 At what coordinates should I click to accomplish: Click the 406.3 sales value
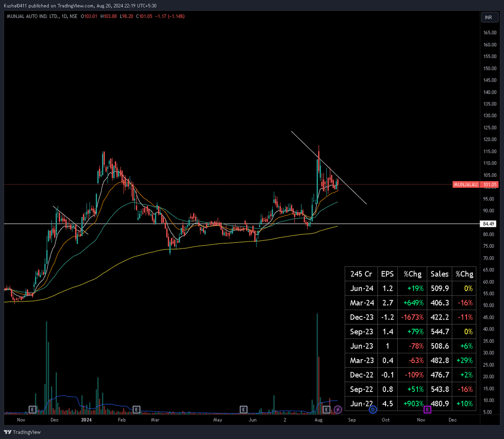(x=440, y=303)
